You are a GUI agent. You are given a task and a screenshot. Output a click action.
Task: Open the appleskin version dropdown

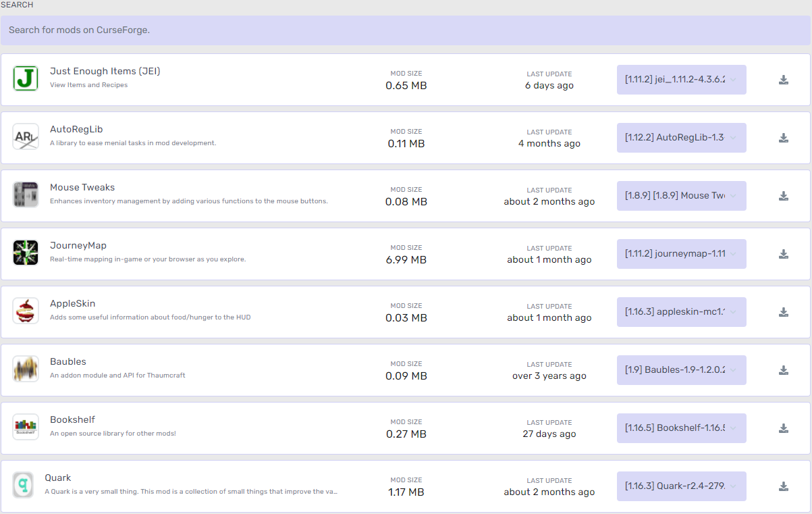tap(682, 312)
